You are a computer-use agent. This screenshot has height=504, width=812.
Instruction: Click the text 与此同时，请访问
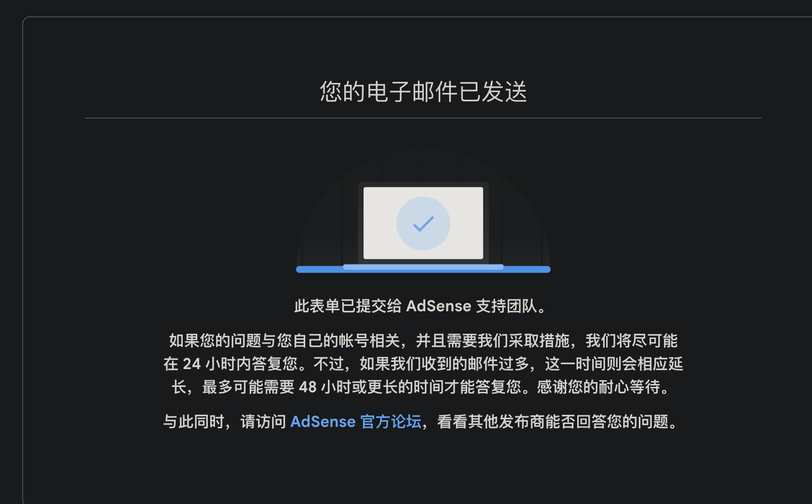(x=225, y=422)
